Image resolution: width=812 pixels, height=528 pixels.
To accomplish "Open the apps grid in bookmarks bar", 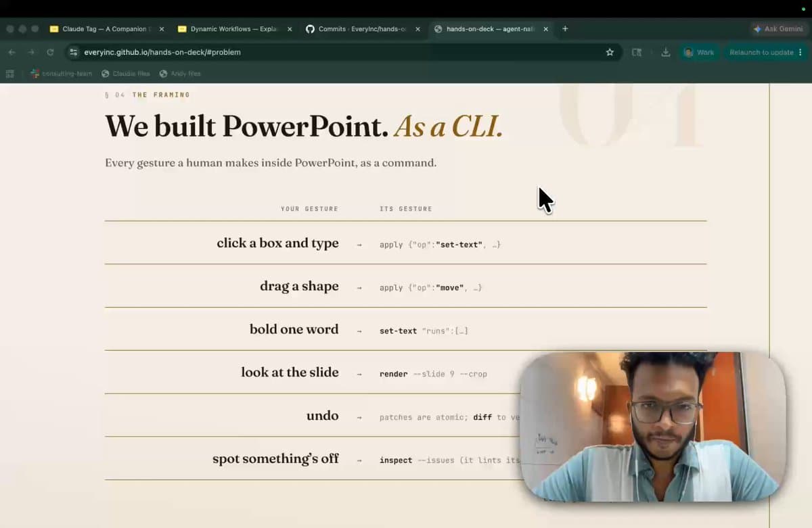I will [10, 73].
